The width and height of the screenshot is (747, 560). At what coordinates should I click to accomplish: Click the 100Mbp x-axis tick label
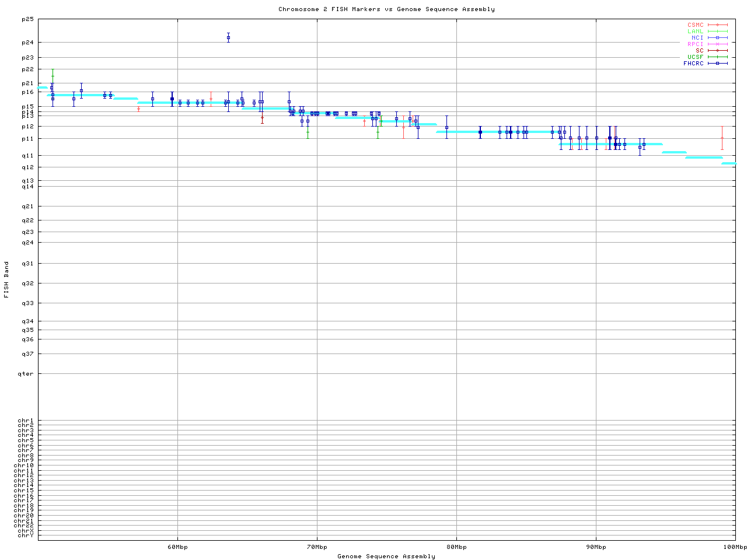click(x=735, y=547)
